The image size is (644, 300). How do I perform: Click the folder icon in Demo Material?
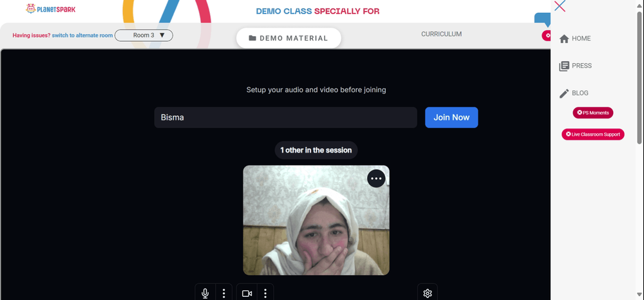[252, 38]
